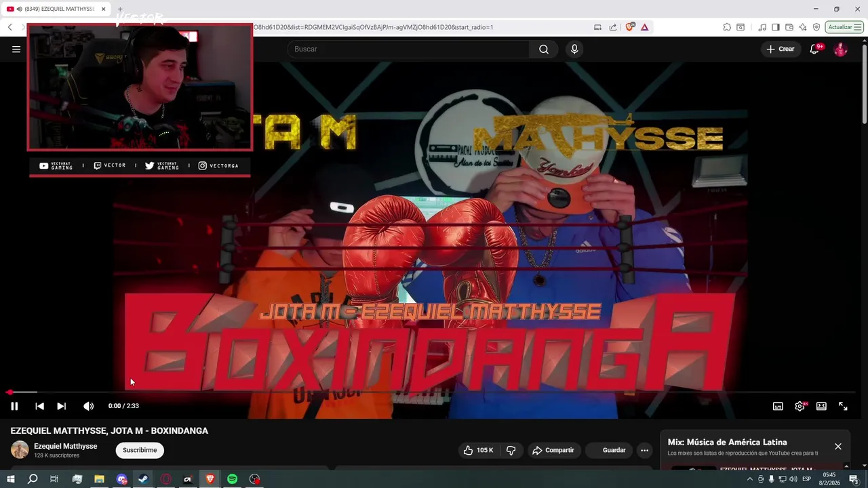The width and height of the screenshot is (868, 488).
Task: Open the YouTube account avatar menu
Action: pyautogui.click(x=840, y=49)
